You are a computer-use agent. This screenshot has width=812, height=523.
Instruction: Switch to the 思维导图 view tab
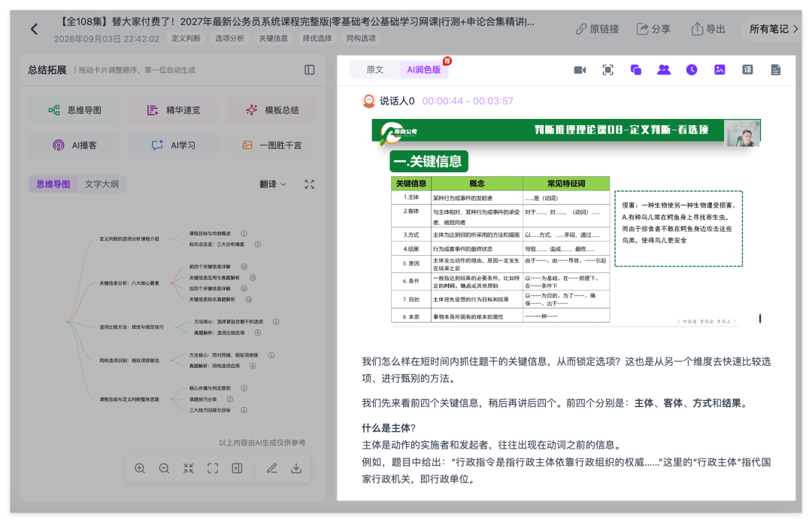click(53, 184)
